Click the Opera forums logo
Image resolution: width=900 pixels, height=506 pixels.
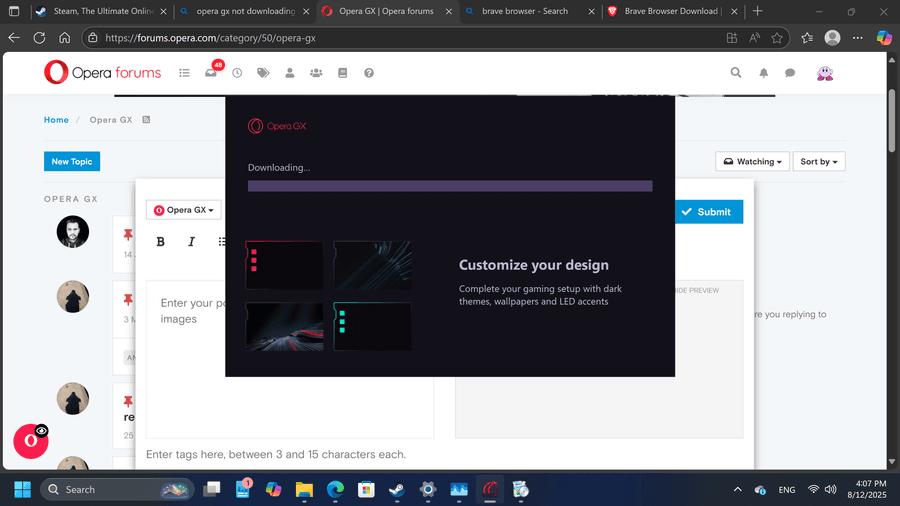pyautogui.click(x=103, y=73)
